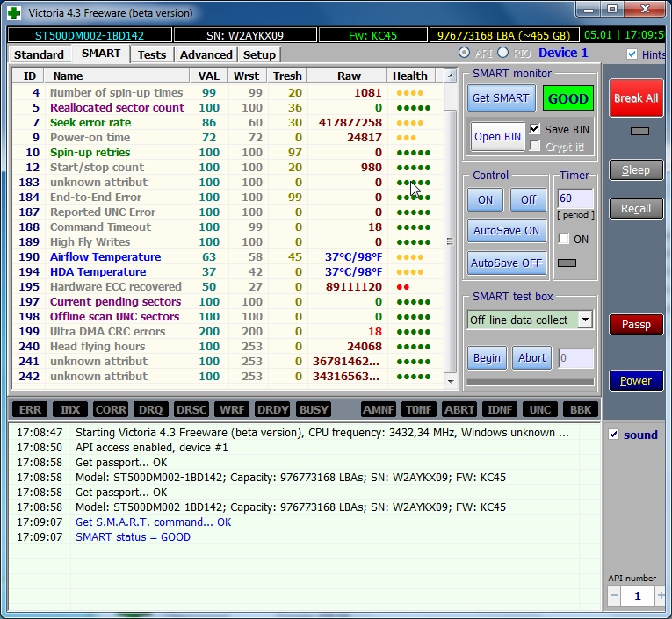Image resolution: width=672 pixels, height=619 pixels.
Task: Click the DRDY status indicator
Action: (x=272, y=410)
